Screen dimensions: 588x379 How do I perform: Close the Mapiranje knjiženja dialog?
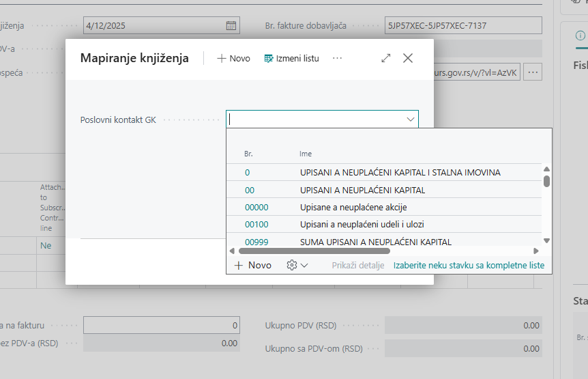[408, 59]
